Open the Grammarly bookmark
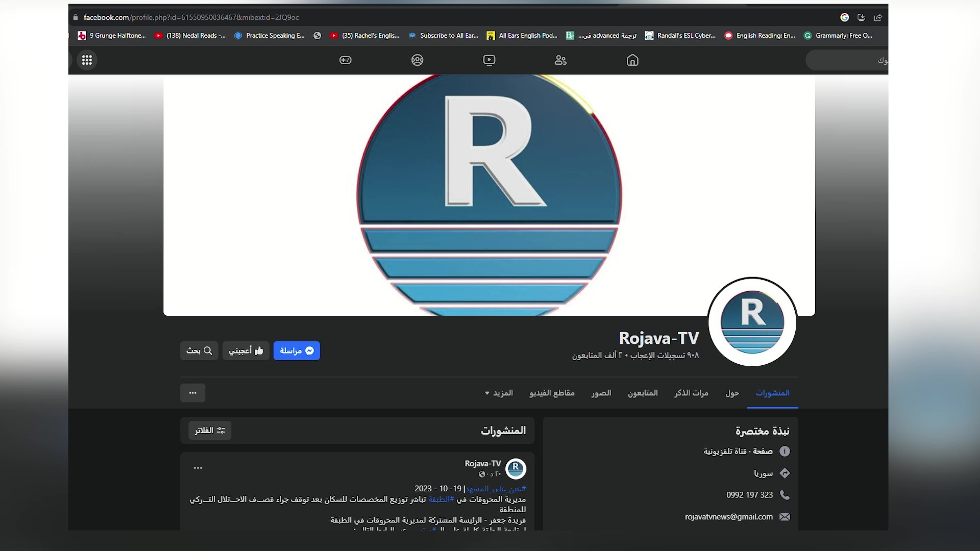 point(838,35)
